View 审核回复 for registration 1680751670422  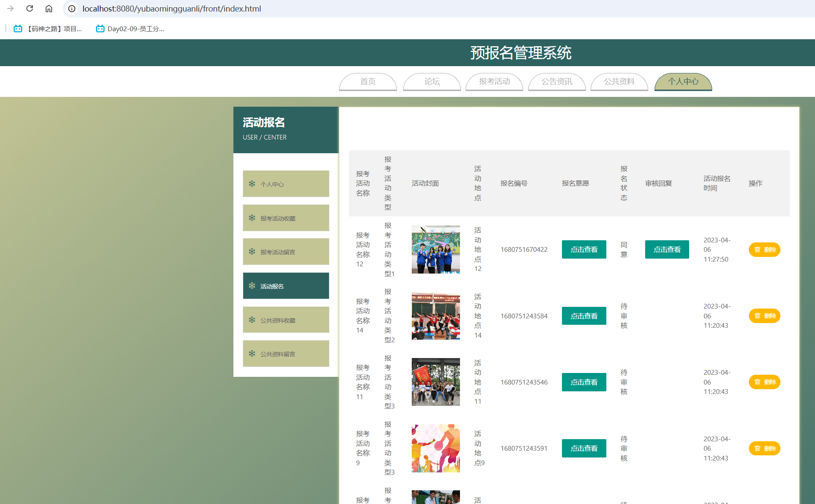pos(667,250)
